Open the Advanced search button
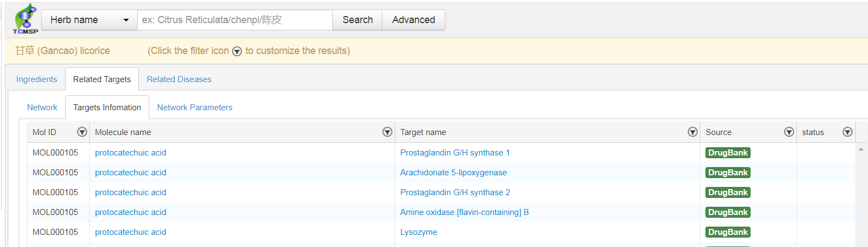The height and width of the screenshot is (247, 868). (x=413, y=20)
